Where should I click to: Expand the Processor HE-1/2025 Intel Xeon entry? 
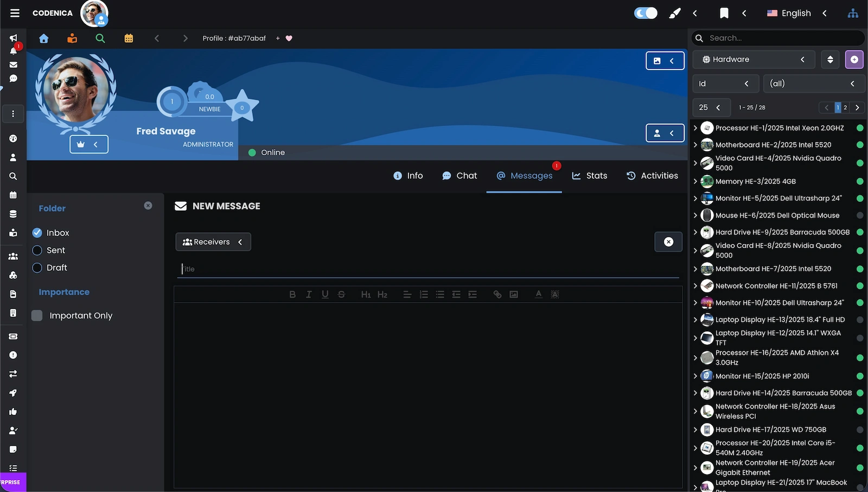tap(696, 128)
